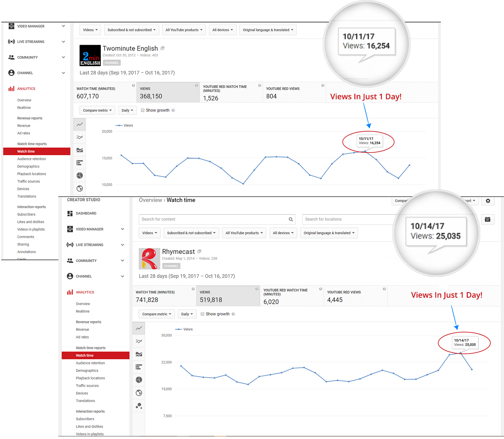
Task: Select pie chart icon in Twominute English panel
Action: [x=80, y=176]
